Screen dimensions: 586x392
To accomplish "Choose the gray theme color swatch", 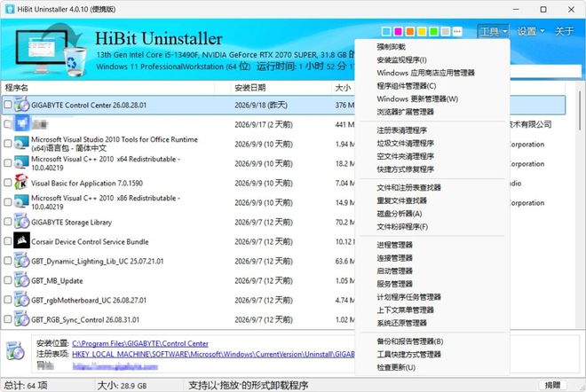I will [x=445, y=32].
